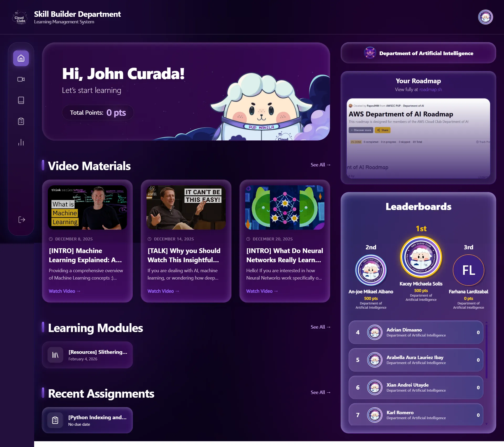Watch Video for the TALK Insightful video

point(163,291)
